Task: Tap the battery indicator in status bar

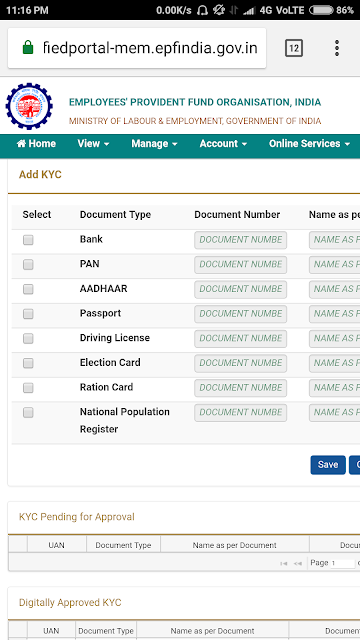Action: pos(321,10)
